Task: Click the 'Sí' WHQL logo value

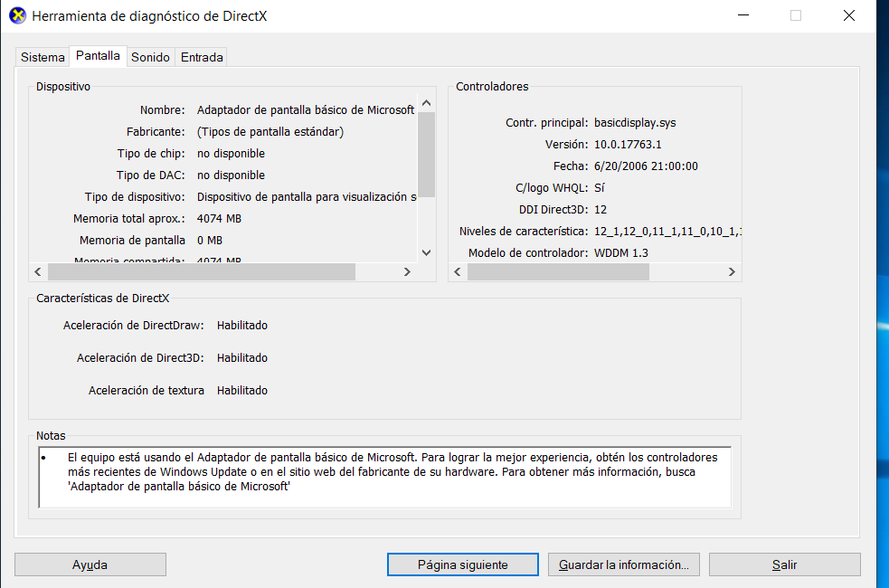Action: pyautogui.click(x=600, y=187)
